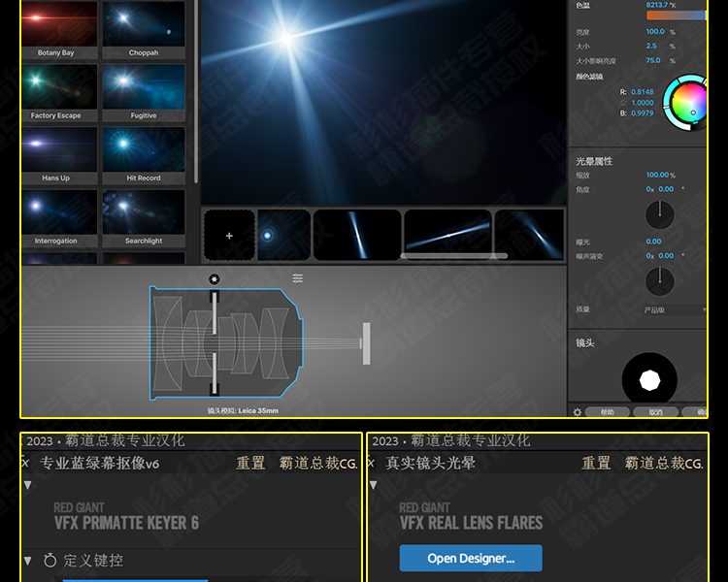Click the 取消 cancel button
Screen dimensions: 728x582
click(x=655, y=412)
